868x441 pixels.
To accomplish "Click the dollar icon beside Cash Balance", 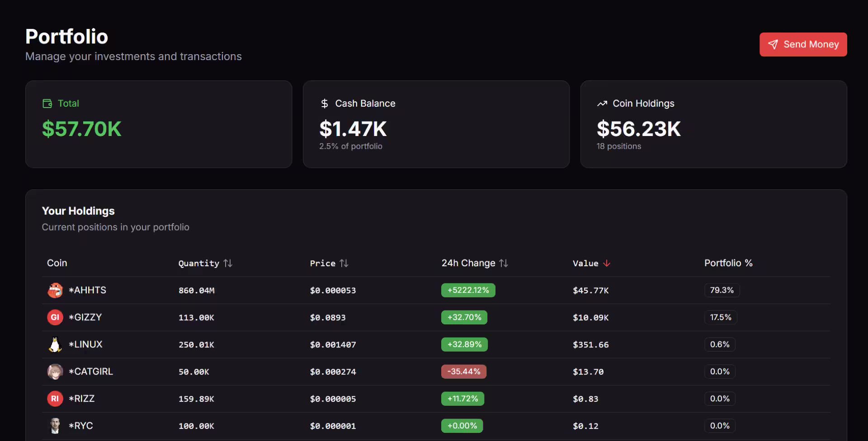I will [324, 103].
